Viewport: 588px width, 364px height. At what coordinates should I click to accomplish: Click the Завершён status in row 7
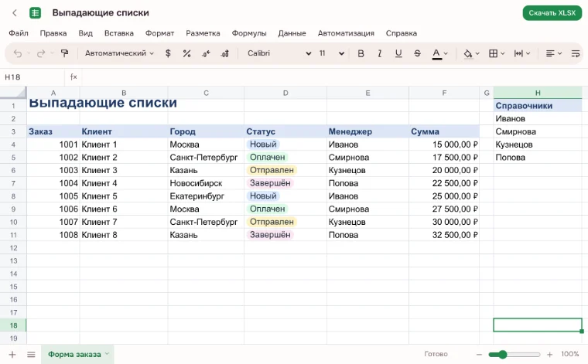[270, 183]
